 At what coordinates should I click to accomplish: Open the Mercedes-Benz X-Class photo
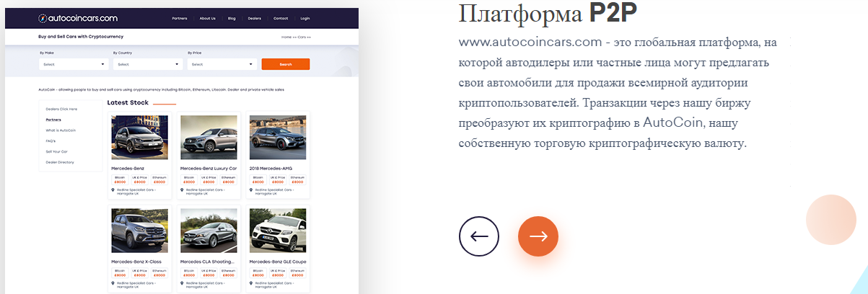(x=139, y=231)
